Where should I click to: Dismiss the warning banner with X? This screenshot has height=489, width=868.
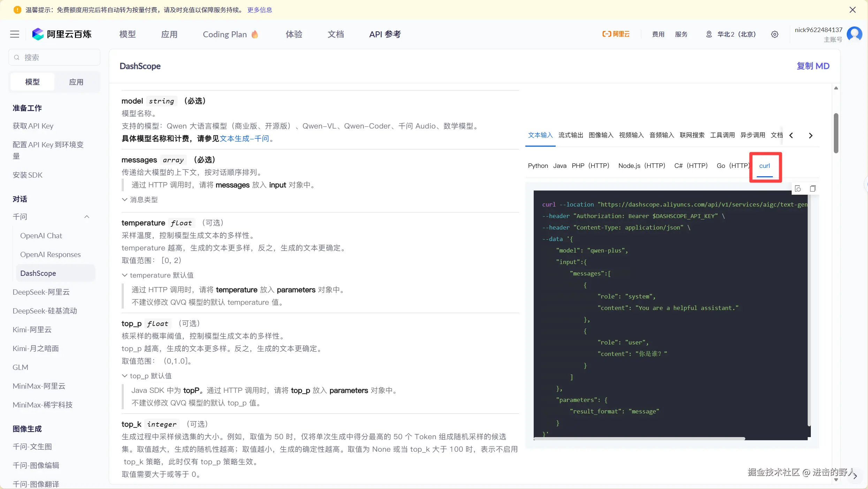pos(853,10)
